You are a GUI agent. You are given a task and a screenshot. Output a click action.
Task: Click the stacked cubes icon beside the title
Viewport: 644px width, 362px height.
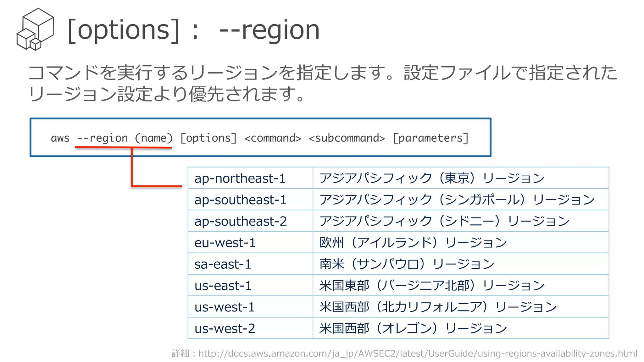pos(35,29)
